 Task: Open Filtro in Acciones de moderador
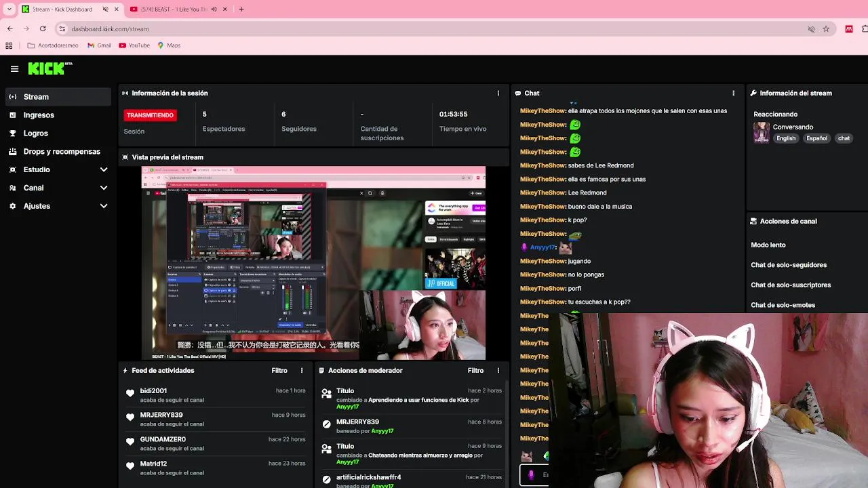(475, 370)
